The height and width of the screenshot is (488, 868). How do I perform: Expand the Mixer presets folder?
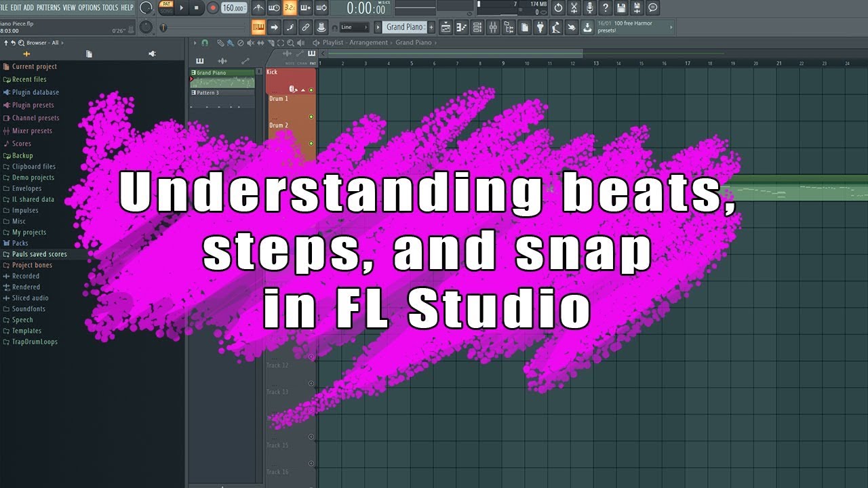32,131
